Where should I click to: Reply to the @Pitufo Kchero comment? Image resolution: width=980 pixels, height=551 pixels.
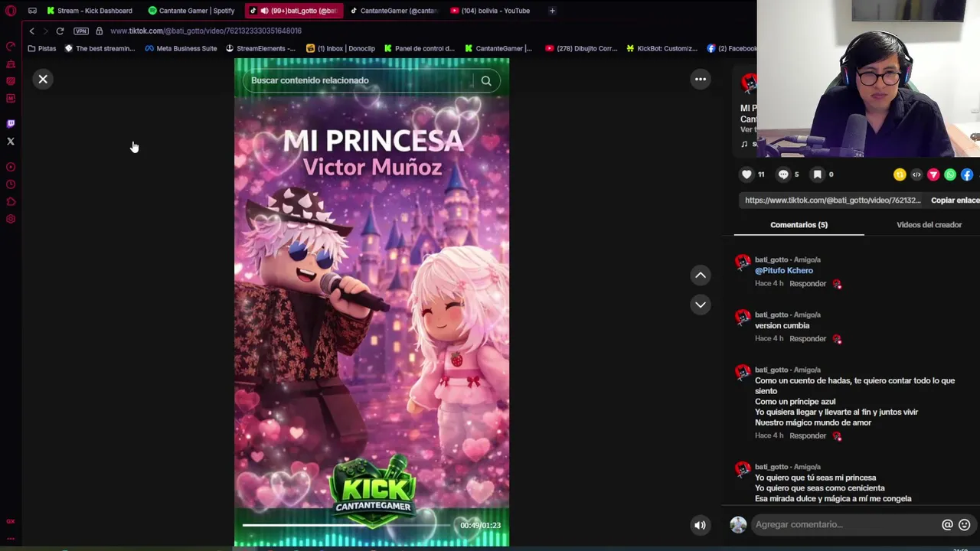(808, 283)
